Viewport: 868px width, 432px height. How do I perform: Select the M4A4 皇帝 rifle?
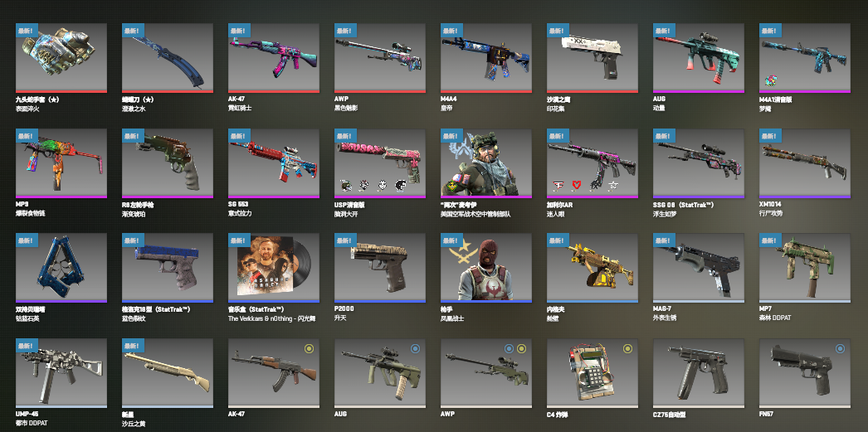coord(486,57)
